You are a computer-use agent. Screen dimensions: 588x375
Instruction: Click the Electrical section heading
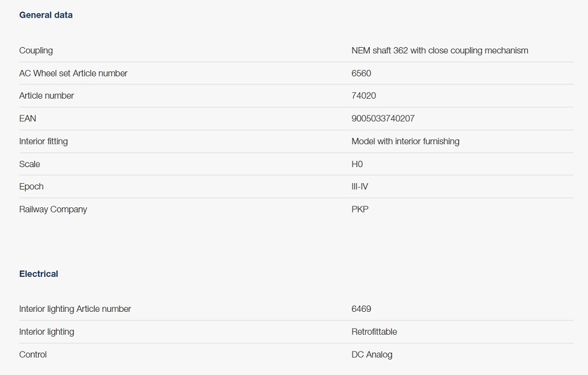click(x=38, y=274)
